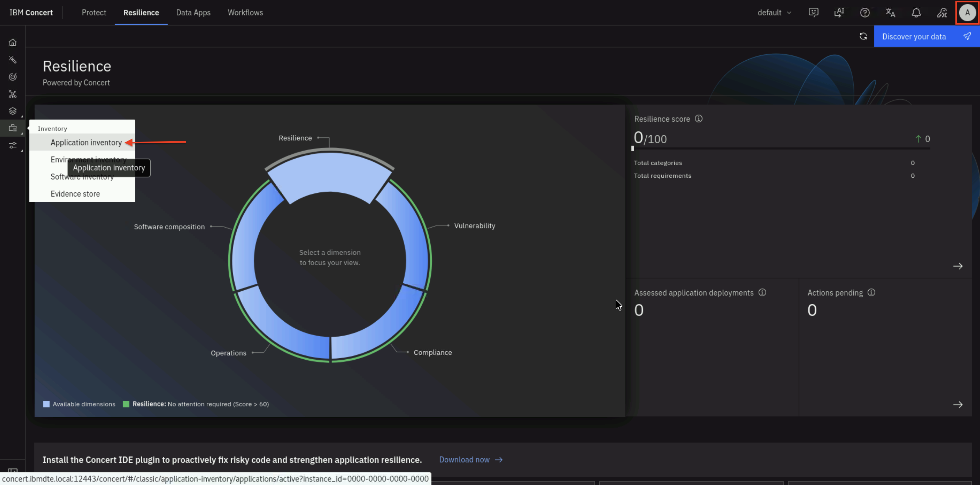The height and width of the screenshot is (485, 980).
Task: Click the Available dimensions legend swatch
Action: click(46, 404)
